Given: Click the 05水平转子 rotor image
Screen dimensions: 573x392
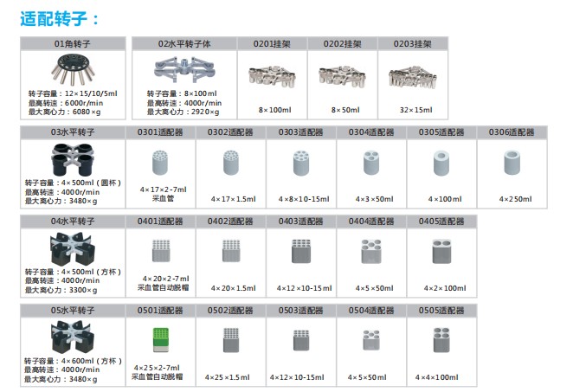Looking at the screenshot, I should 74,336.
